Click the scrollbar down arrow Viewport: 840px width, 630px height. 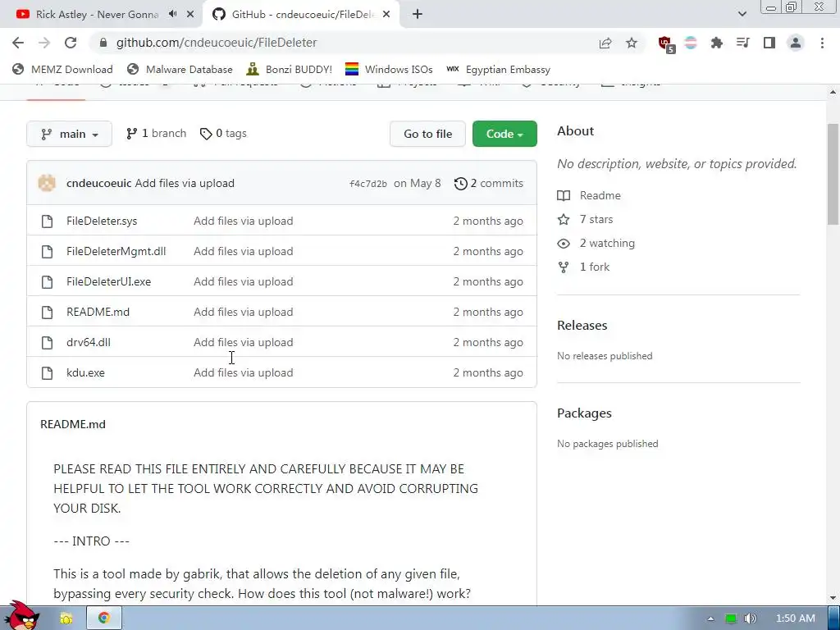point(833,598)
